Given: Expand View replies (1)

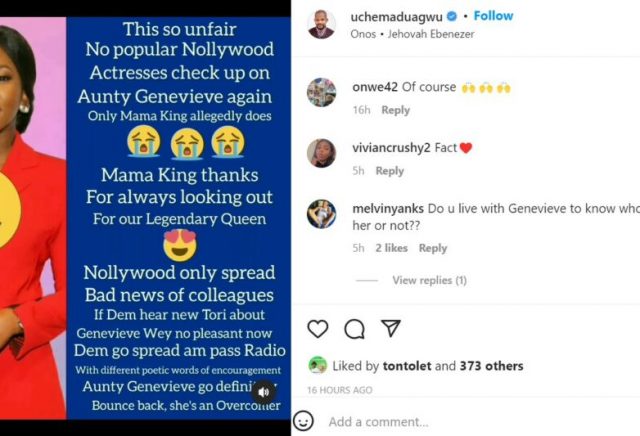Looking at the screenshot, I should point(429,280).
